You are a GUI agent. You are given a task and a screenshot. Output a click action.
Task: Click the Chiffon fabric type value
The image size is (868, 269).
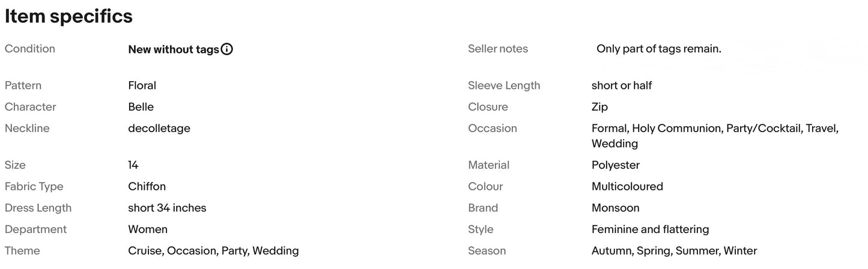pos(147,186)
